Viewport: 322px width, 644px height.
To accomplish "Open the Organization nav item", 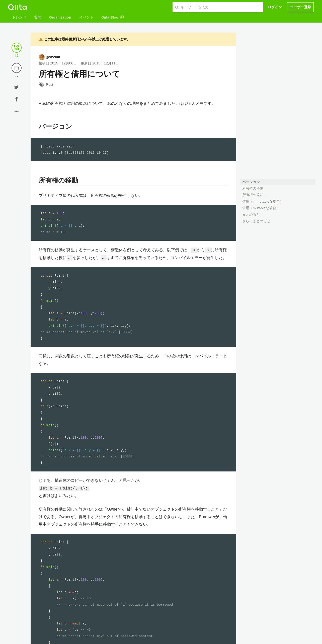I will [x=60, y=17].
